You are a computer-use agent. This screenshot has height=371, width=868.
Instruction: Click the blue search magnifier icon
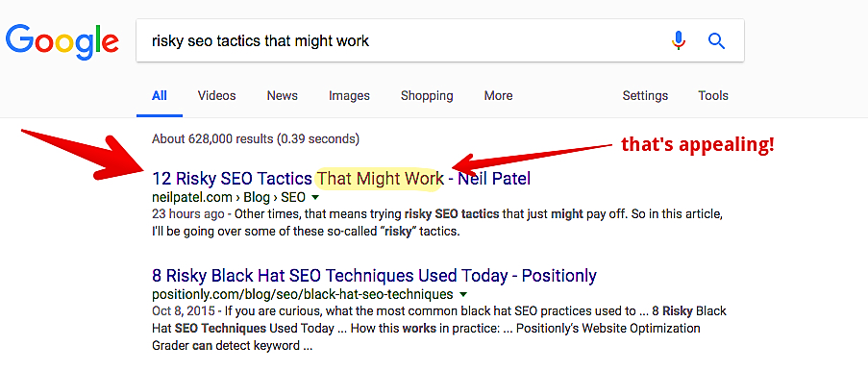[x=716, y=40]
